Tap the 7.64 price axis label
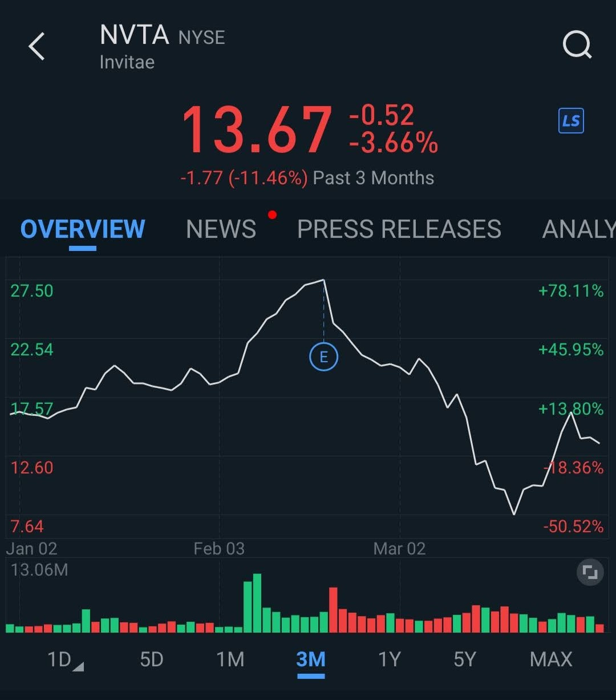The width and height of the screenshot is (616, 700). click(x=27, y=526)
